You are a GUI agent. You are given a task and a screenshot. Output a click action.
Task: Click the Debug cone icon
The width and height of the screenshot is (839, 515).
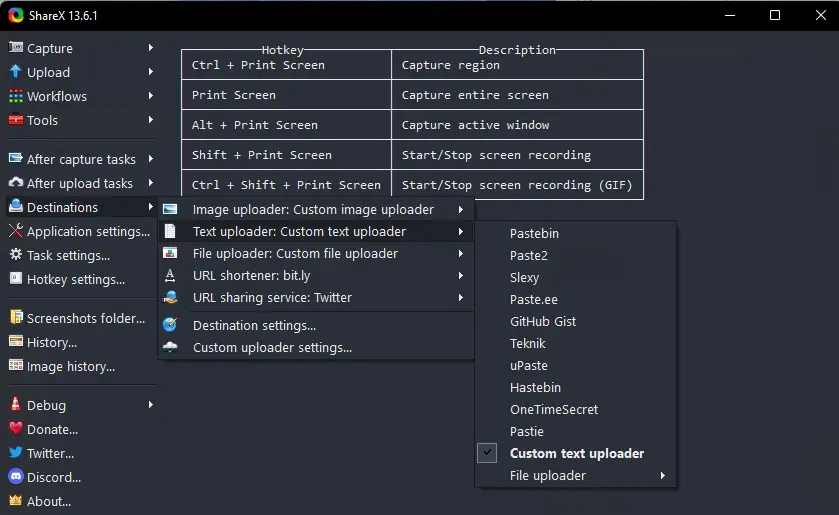click(x=16, y=404)
